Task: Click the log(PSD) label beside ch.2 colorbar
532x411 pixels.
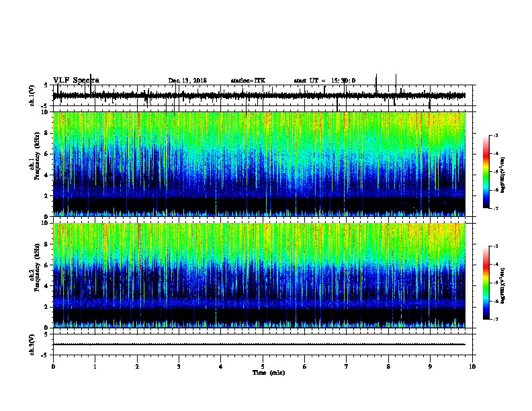Action: click(x=502, y=285)
